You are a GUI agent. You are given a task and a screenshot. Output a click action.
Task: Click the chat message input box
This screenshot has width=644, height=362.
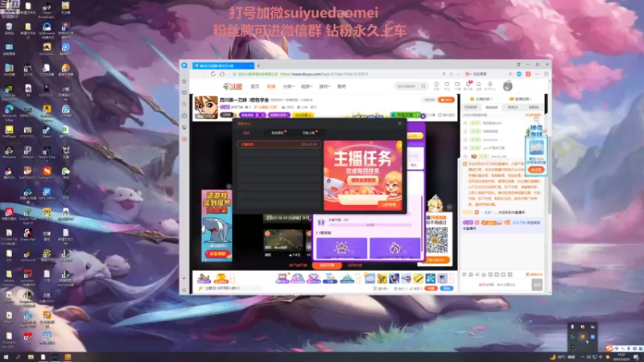497,285
